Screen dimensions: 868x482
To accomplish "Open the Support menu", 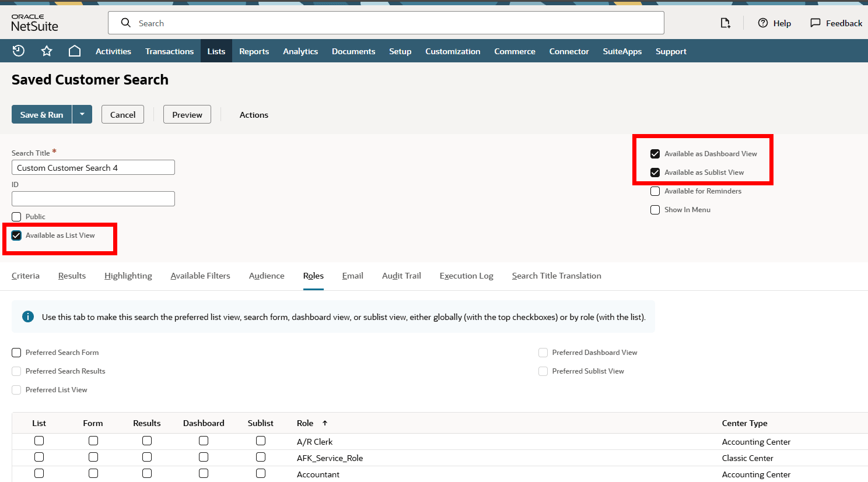I will coord(671,51).
